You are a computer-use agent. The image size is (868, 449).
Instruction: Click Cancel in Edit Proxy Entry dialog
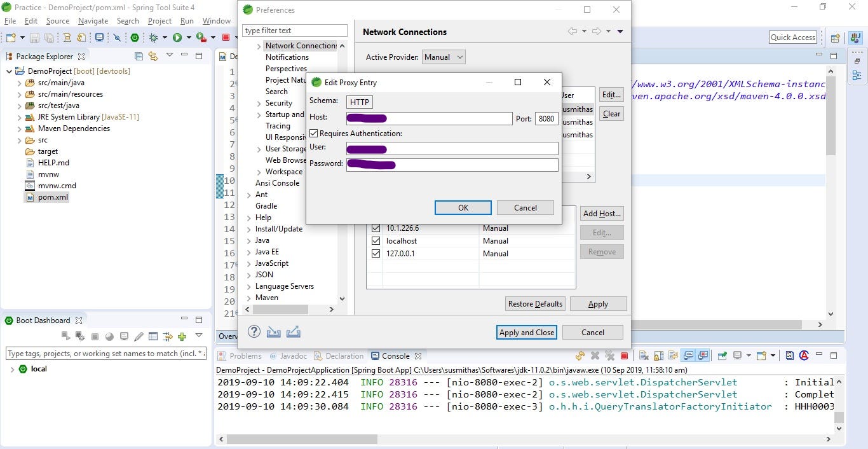point(526,208)
